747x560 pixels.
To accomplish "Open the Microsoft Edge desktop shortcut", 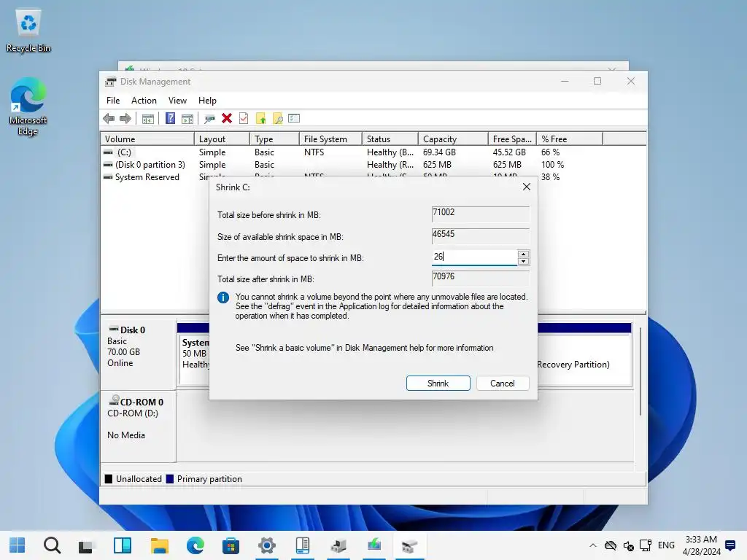I will tap(28, 106).
